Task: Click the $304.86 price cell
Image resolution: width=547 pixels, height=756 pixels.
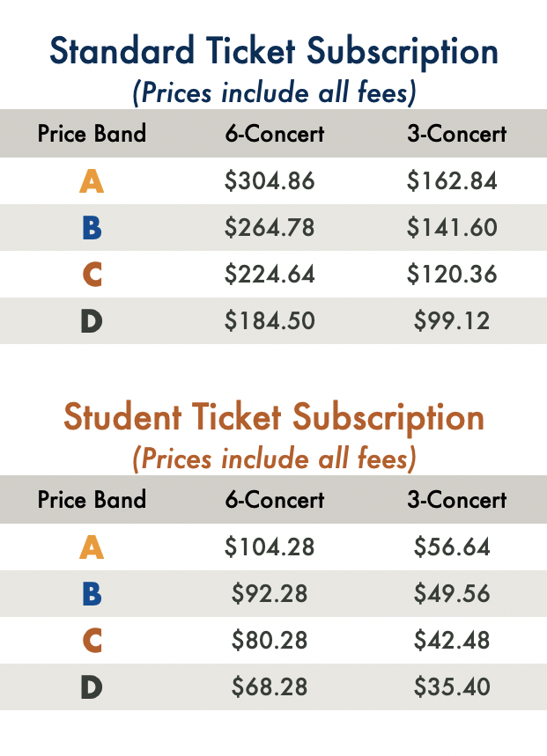Action: pos(270,180)
